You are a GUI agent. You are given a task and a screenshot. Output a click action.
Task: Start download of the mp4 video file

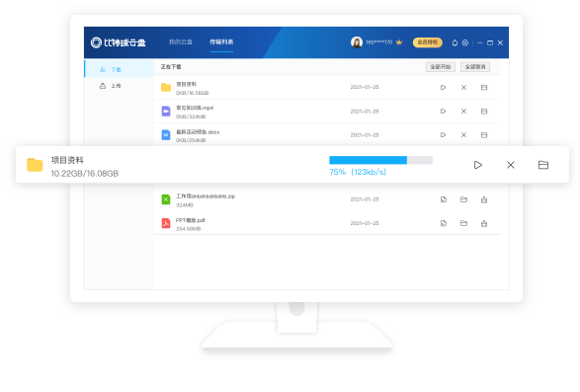tap(443, 112)
